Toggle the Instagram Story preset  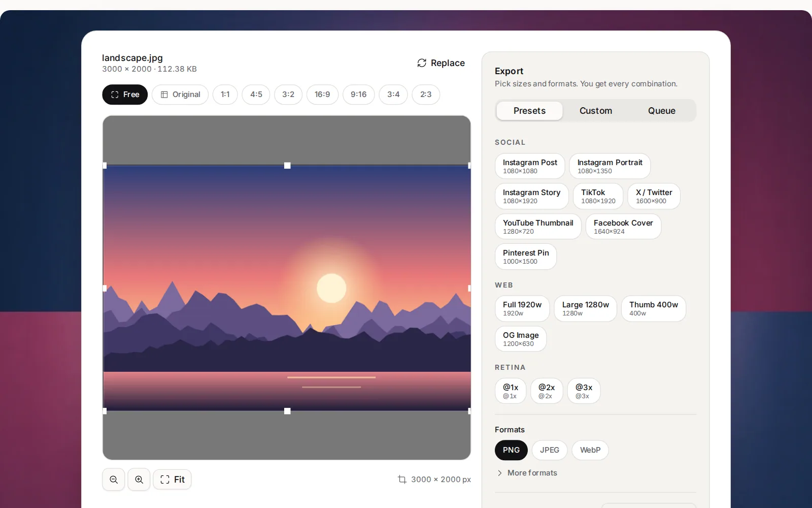(x=532, y=196)
